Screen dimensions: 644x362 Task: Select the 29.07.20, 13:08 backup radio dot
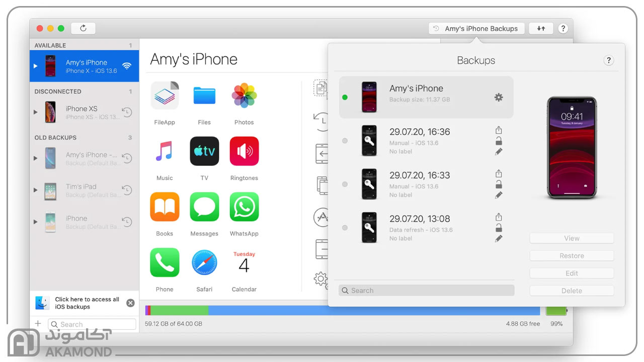[345, 228]
